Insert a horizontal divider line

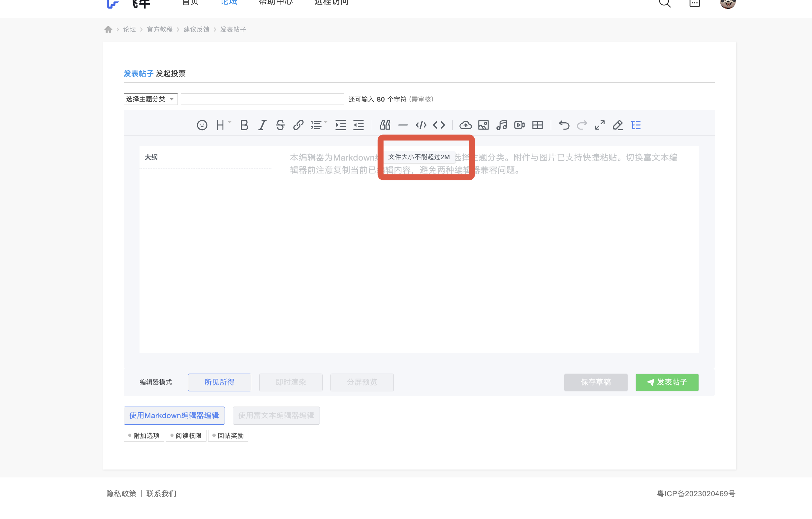coord(403,125)
